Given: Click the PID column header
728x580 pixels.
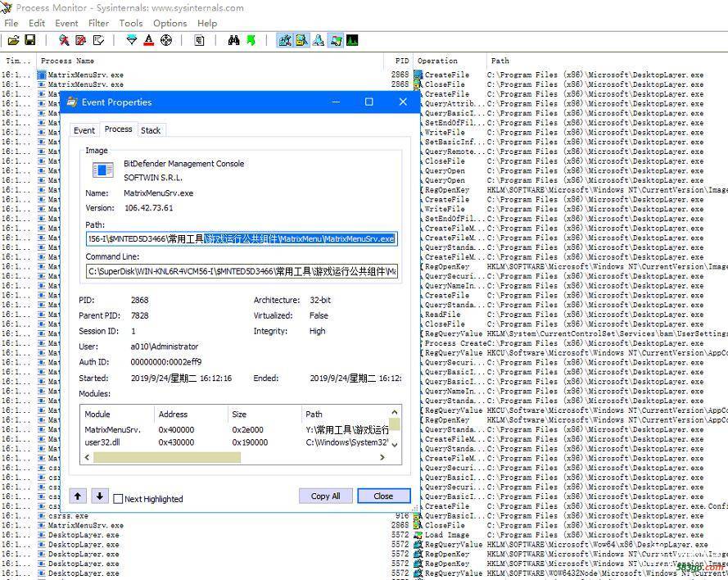Looking at the screenshot, I should pos(398,61).
